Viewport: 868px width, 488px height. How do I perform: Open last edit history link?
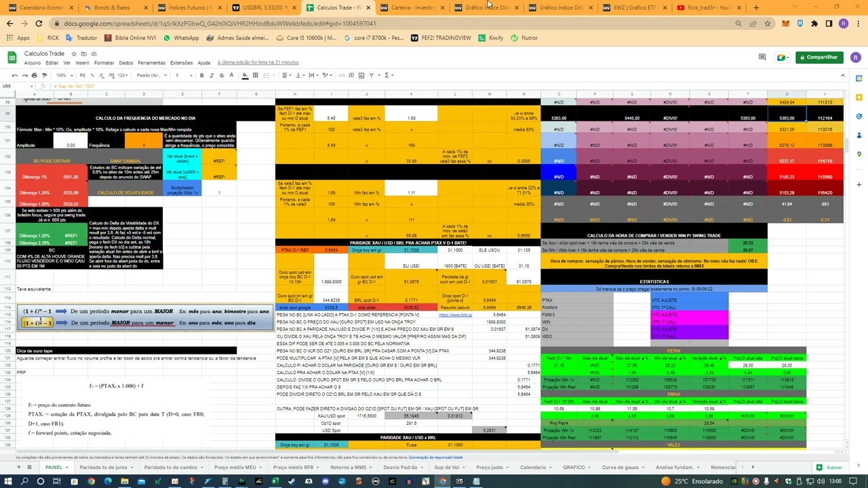click(258, 63)
